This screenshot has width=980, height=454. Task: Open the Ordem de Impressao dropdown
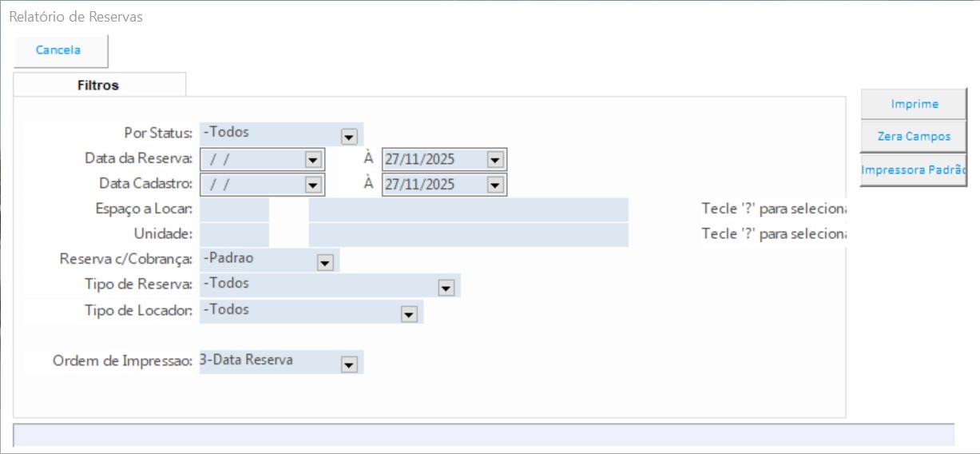[x=348, y=364]
